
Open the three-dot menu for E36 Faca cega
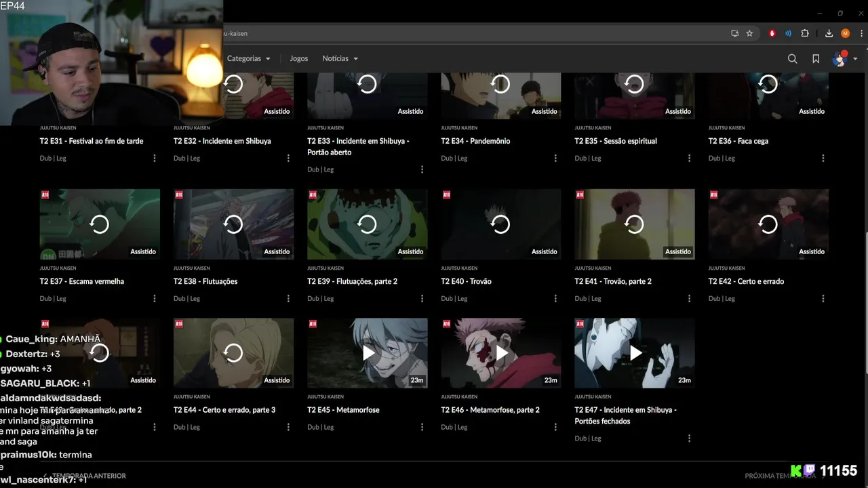point(823,158)
